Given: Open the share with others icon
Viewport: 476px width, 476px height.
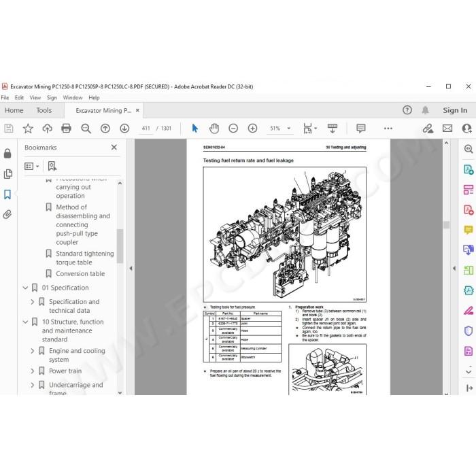Looking at the screenshot, I should click(466, 129).
